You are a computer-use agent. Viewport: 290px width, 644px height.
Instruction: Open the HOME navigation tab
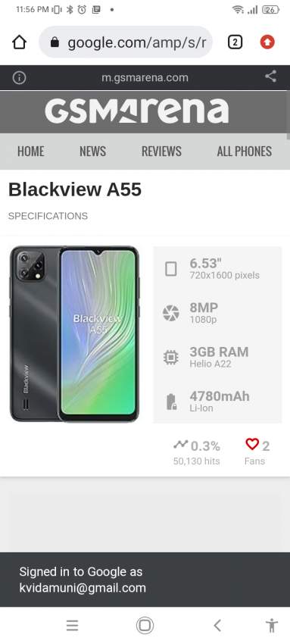point(31,151)
